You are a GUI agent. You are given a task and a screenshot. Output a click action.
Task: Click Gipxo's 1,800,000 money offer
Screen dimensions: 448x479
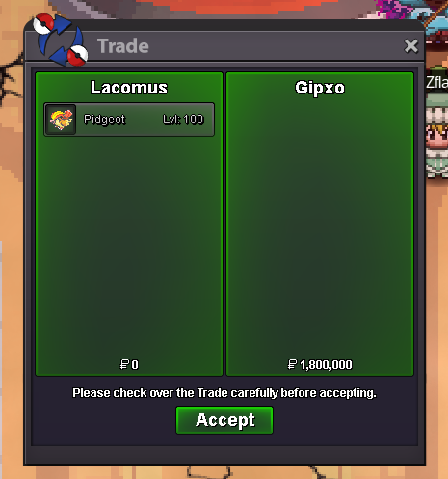click(x=320, y=364)
